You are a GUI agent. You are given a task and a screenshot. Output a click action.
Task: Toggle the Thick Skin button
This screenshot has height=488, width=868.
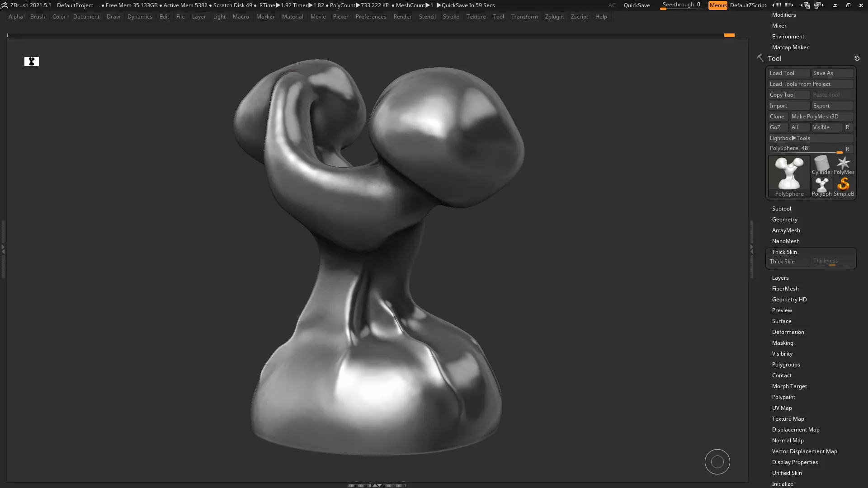pos(789,262)
